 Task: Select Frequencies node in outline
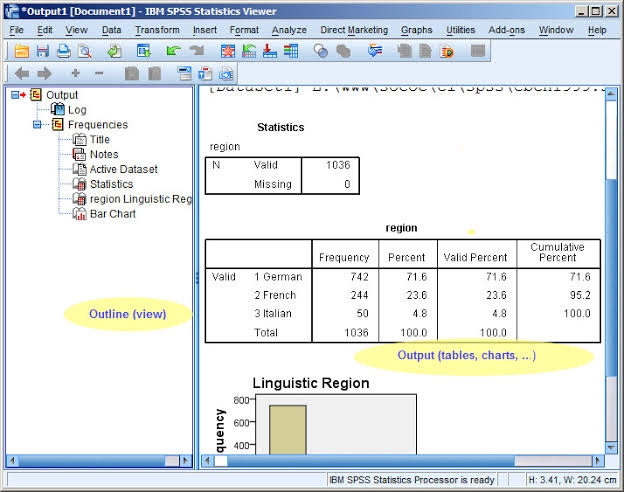[98, 125]
